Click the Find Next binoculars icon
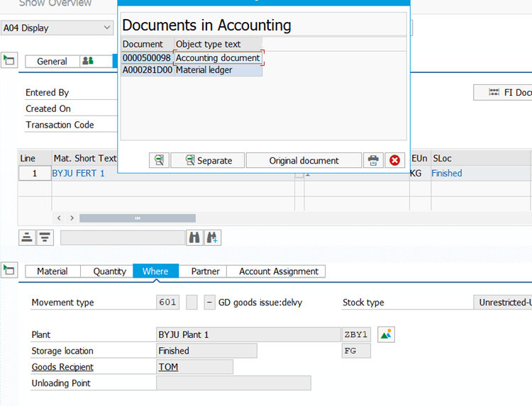The image size is (532, 406). (x=213, y=237)
